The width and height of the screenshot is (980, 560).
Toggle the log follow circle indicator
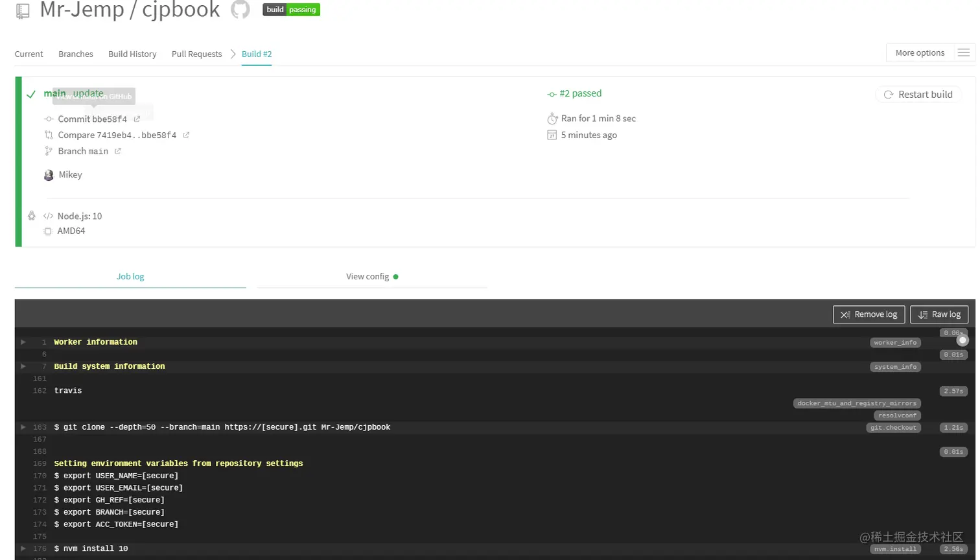pos(962,340)
